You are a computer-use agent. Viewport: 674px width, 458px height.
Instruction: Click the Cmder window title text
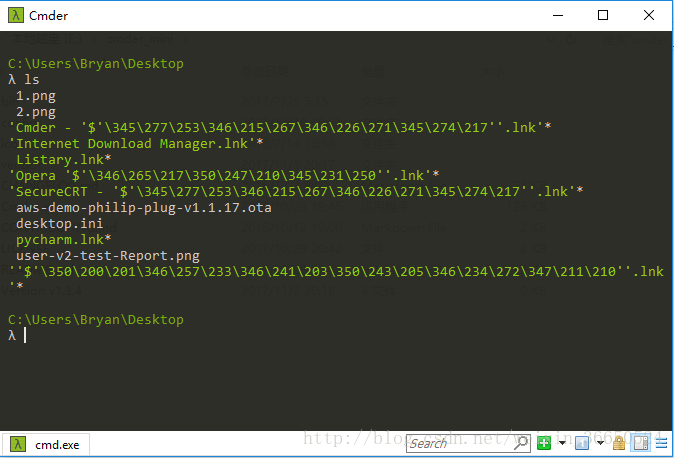click(x=49, y=15)
